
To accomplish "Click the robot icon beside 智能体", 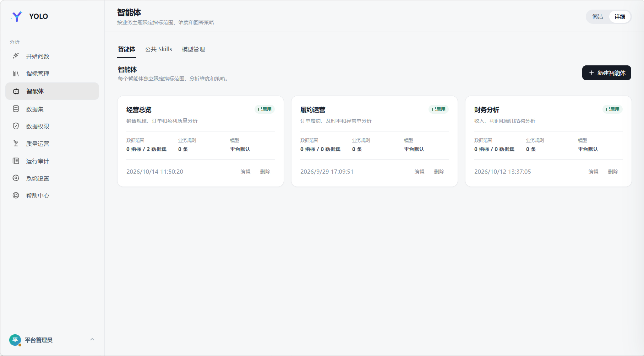I will coord(16,91).
